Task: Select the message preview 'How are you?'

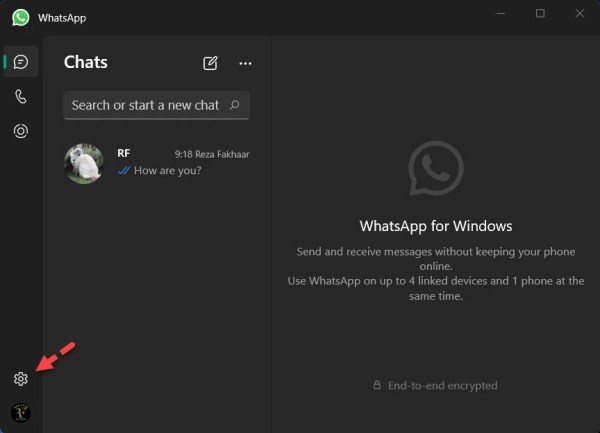Action: (x=168, y=171)
